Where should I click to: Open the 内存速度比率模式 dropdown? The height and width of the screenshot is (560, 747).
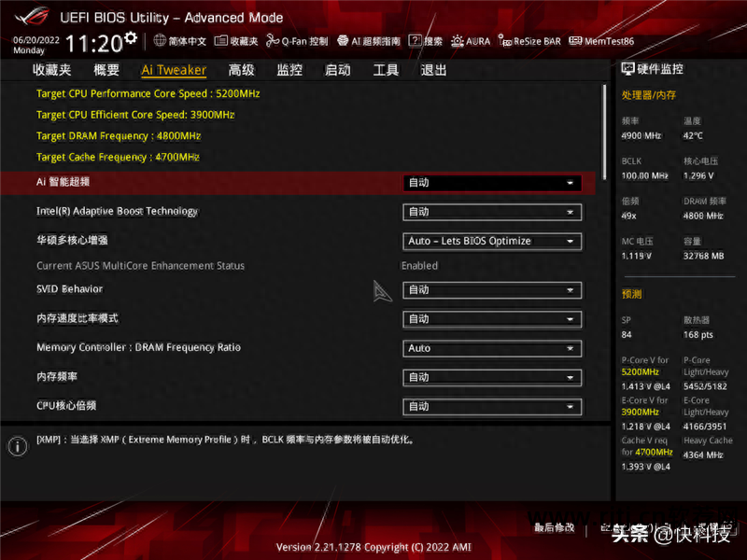492,319
